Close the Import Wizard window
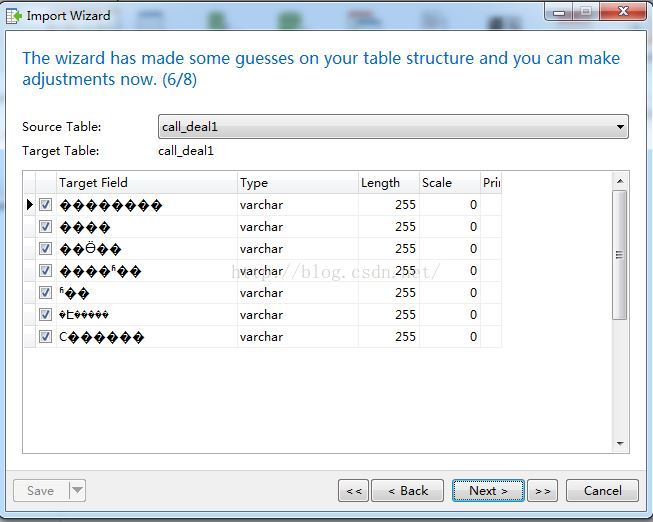 click(623, 12)
